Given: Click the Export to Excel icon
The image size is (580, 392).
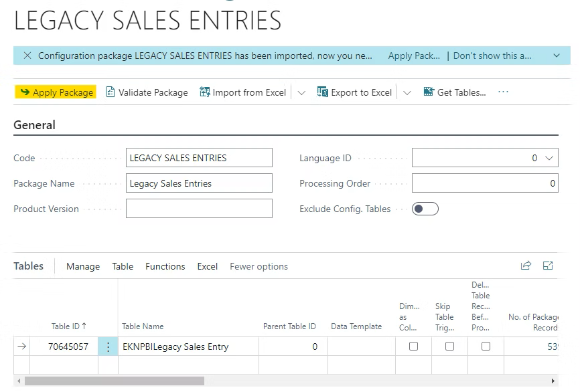Looking at the screenshot, I should pos(323,92).
